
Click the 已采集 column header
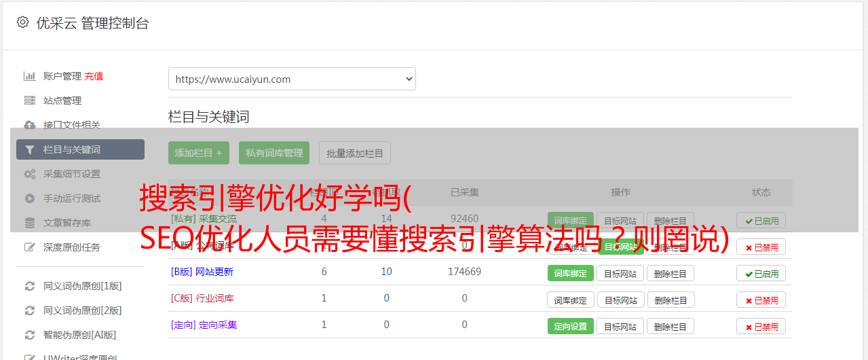465,192
